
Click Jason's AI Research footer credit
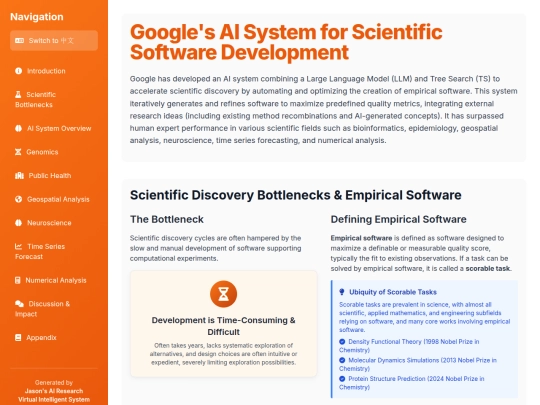click(54, 391)
